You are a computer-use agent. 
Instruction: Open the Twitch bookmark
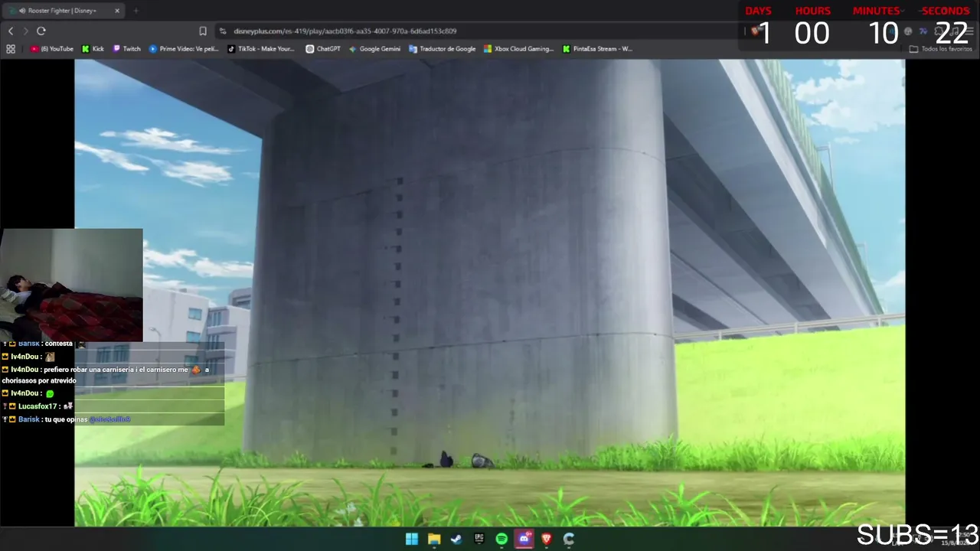(x=127, y=49)
